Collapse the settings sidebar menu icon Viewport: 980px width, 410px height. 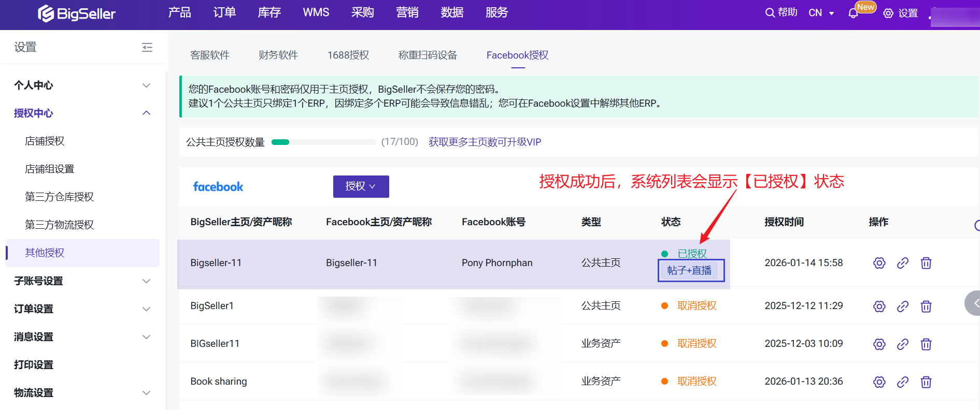147,48
